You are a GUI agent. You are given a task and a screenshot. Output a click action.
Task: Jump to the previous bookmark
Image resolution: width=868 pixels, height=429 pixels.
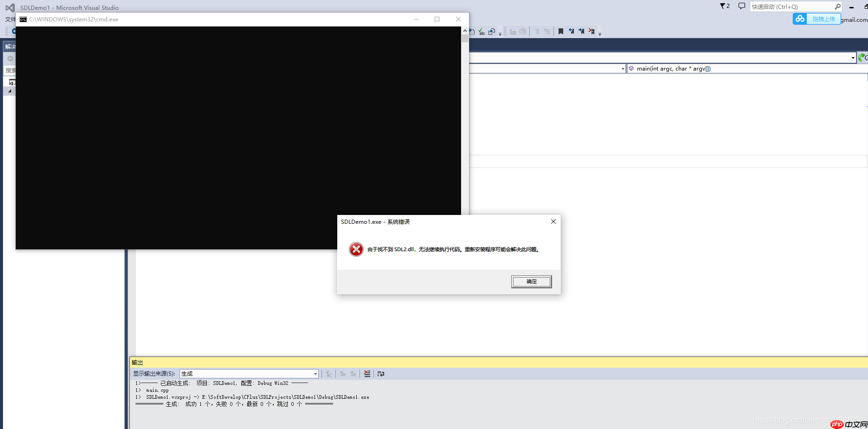tap(572, 31)
